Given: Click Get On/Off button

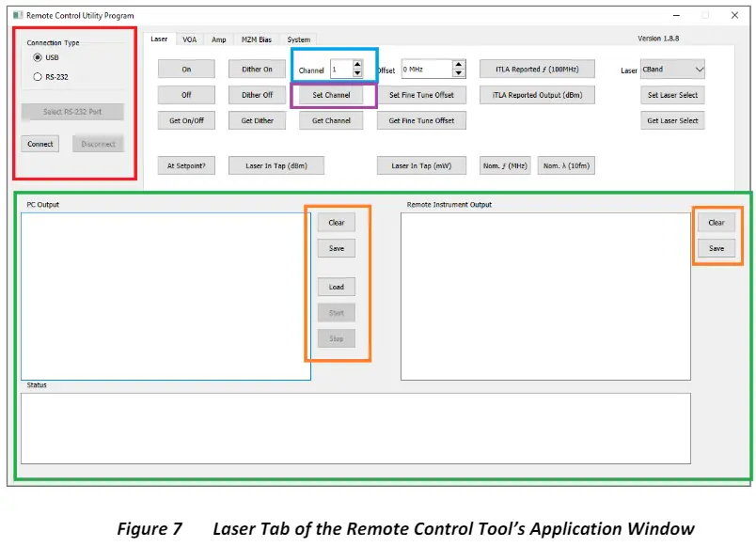Looking at the screenshot, I should 186,120.
